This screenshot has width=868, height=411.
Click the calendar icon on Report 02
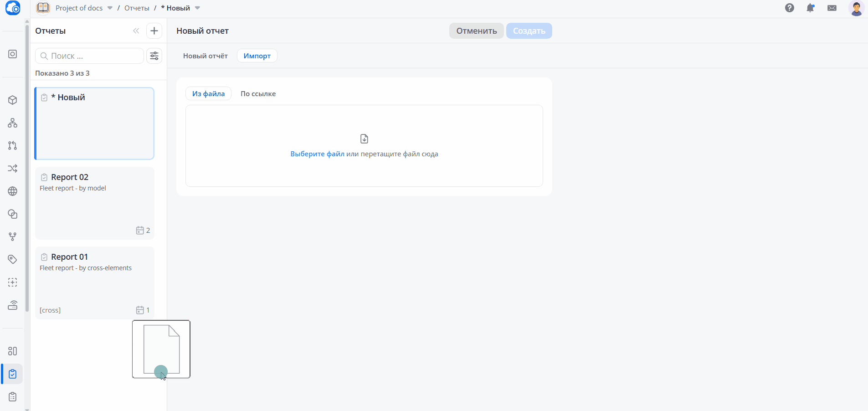(x=140, y=231)
